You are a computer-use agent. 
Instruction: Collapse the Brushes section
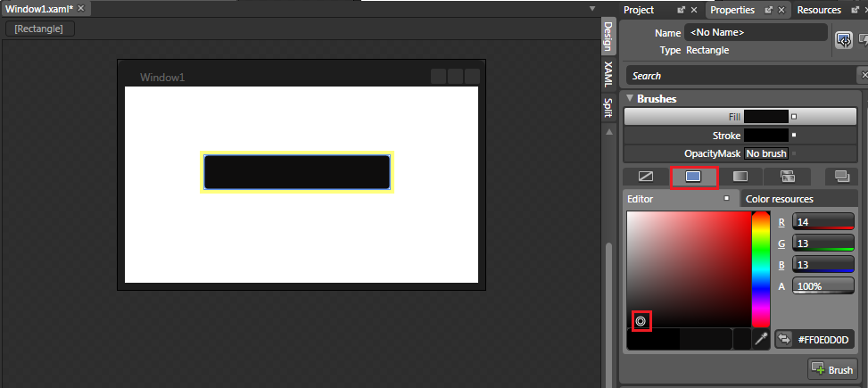point(630,99)
